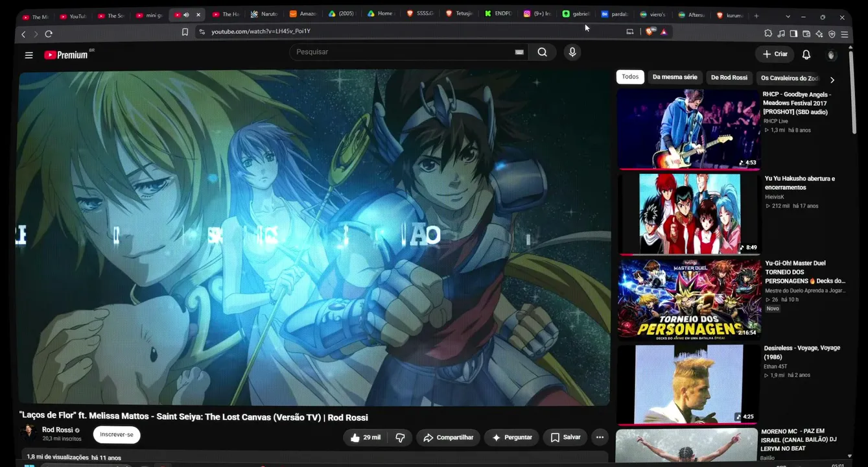Go back to the previous page
Screen dimensions: 868x467
pyautogui.click(x=24, y=34)
